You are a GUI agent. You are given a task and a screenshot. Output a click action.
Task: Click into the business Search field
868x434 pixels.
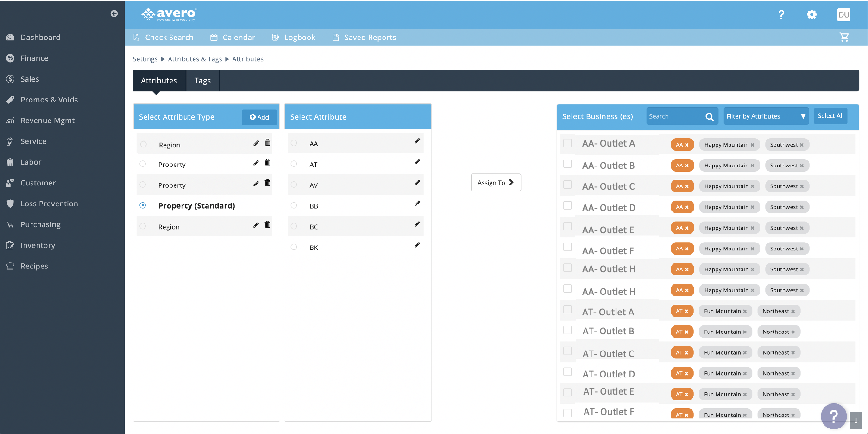pyautogui.click(x=675, y=116)
